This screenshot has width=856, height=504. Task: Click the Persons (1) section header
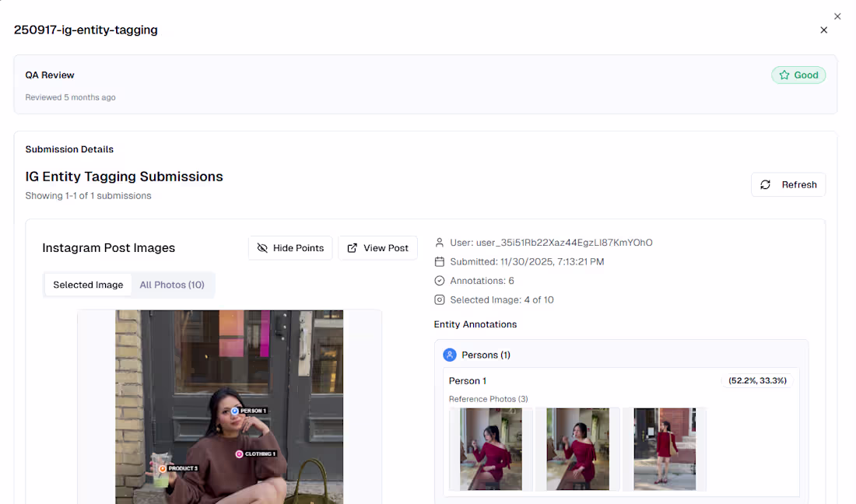(486, 355)
